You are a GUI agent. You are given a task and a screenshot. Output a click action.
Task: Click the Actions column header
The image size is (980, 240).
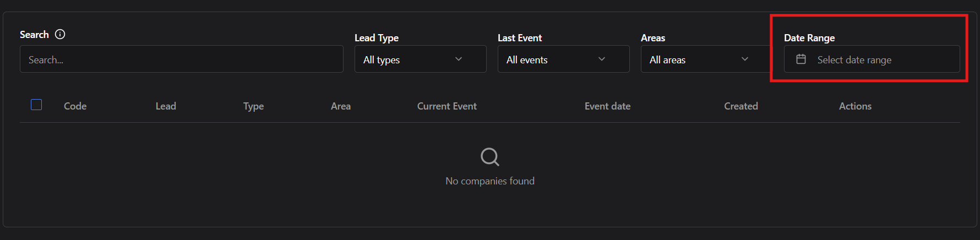click(855, 106)
